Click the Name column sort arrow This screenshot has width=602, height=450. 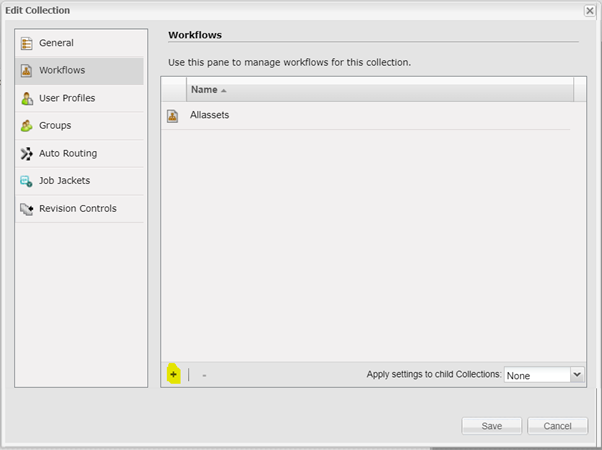tap(223, 91)
